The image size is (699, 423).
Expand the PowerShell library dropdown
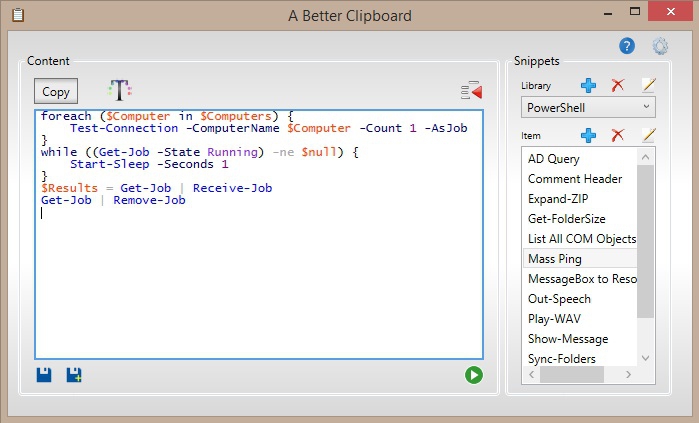pos(588,107)
